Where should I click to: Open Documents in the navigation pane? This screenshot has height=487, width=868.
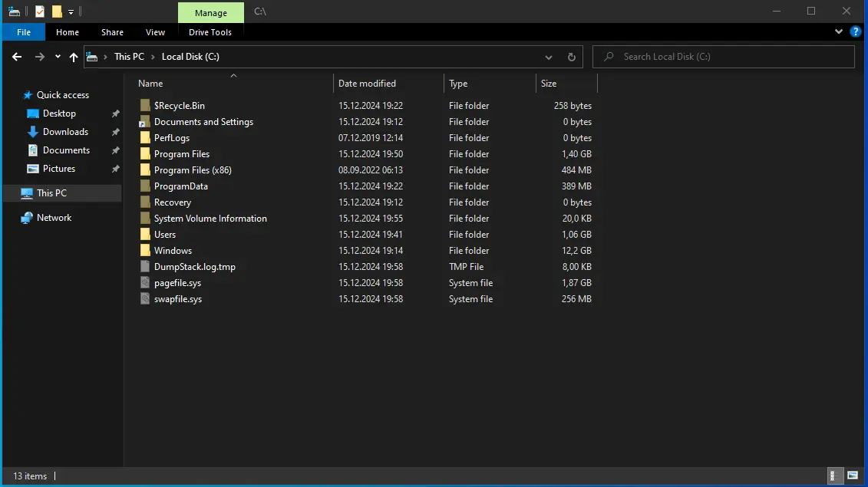[66, 150]
